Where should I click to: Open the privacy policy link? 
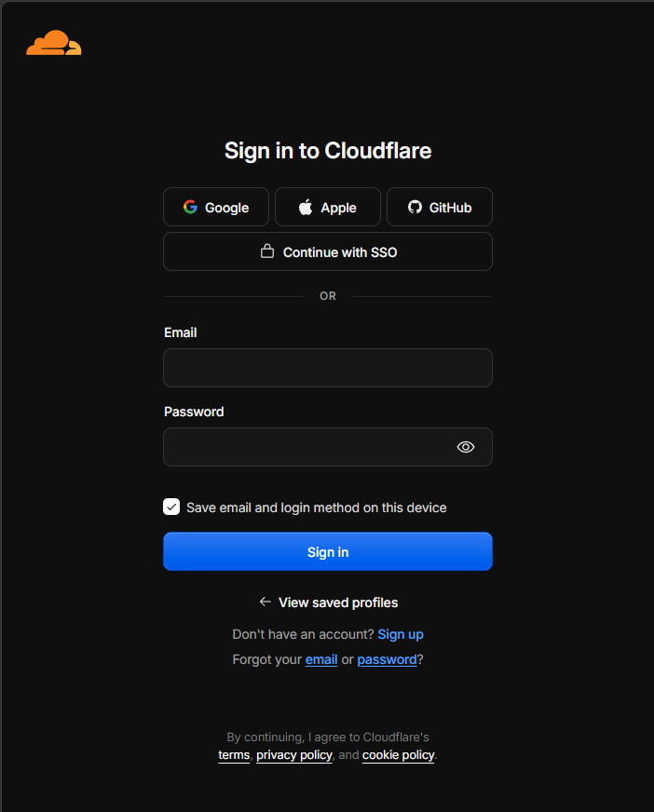point(293,755)
